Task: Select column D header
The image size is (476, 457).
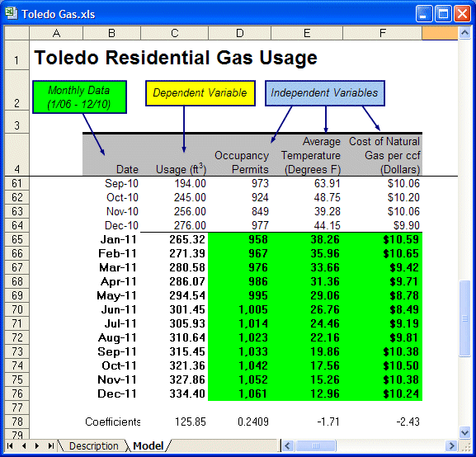Action: tap(239, 33)
